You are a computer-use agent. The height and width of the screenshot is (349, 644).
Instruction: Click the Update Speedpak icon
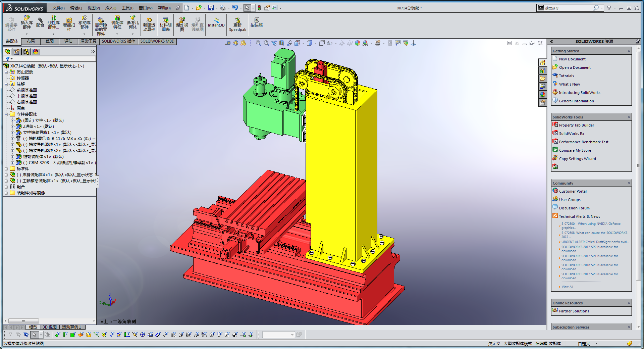[x=237, y=24]
